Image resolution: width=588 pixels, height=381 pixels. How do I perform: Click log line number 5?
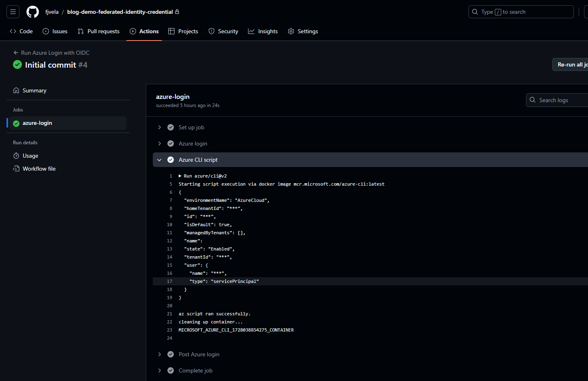171,184
